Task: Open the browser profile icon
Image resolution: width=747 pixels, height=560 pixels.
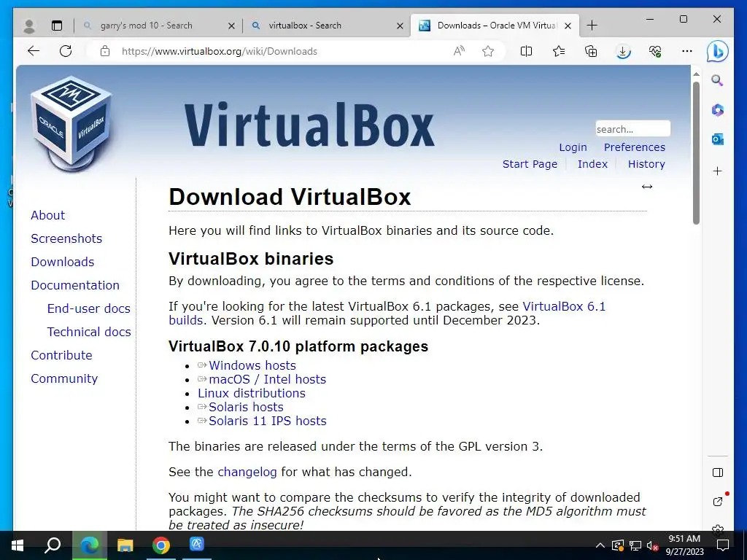Action: 29,26
